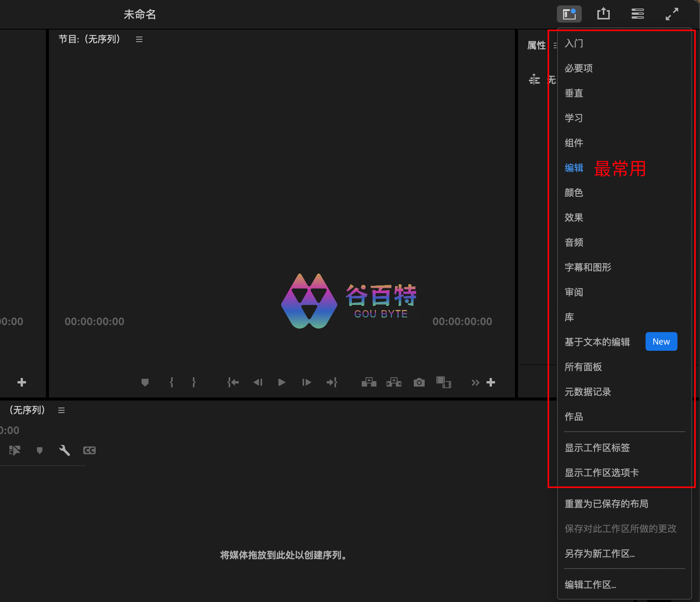700x602 pixels.
Task: Select the Color workspace from menu
Action: click(x=574, y=192)
